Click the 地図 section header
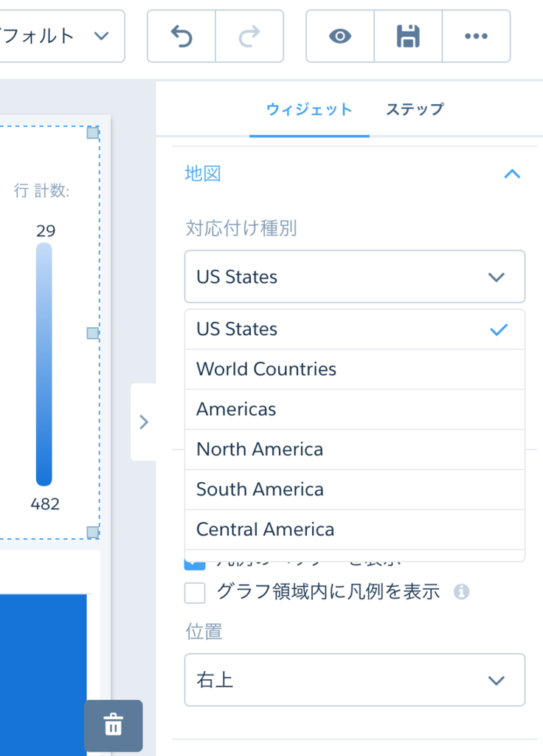The image size is (543, 756). click(203, 173)
